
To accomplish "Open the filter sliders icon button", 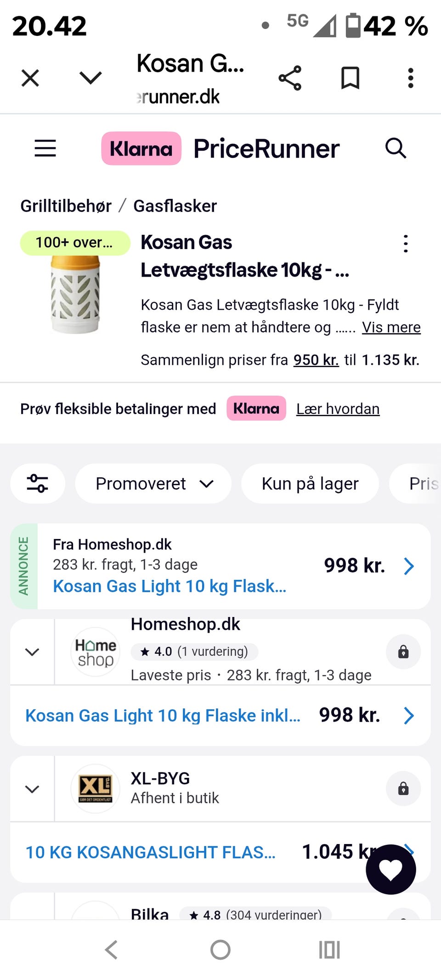I will tap(38, 483).
